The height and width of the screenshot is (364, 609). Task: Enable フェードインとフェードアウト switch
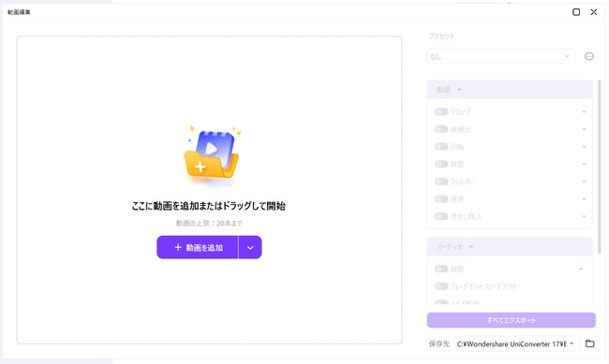(x=441, y=286)
